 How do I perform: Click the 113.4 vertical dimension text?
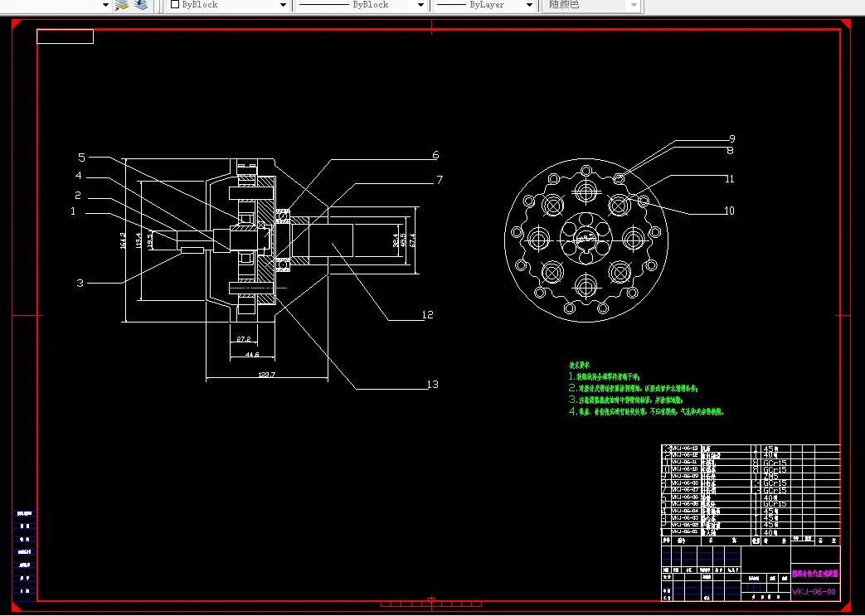pos(139,240)
